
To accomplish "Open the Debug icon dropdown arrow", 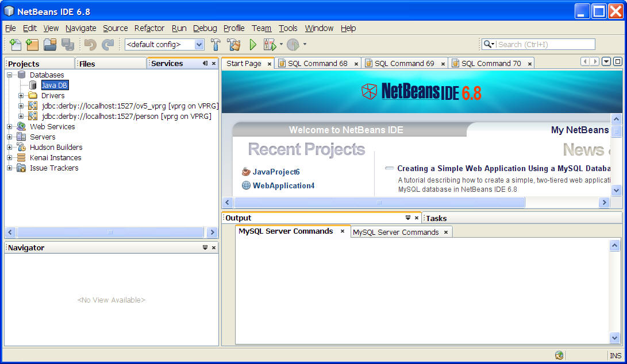I will 281,44.
